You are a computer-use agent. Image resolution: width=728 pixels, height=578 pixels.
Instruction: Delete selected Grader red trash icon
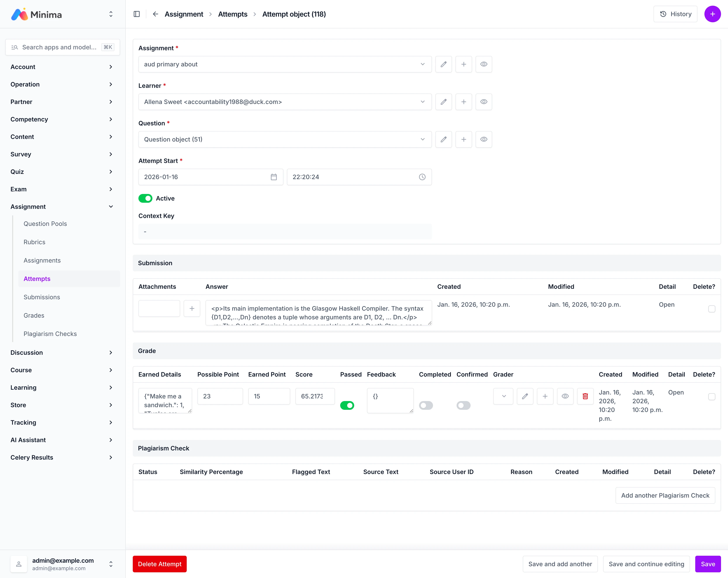pos(585,396)
